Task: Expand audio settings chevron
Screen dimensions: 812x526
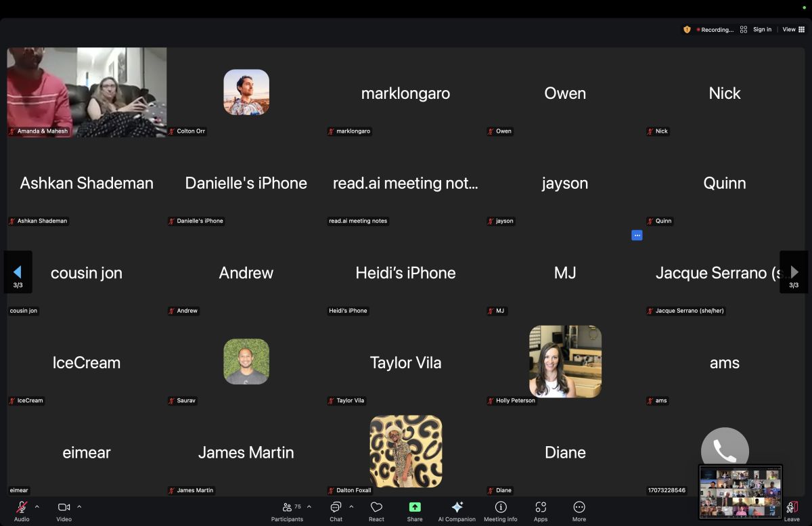Action: pos(37,506)
